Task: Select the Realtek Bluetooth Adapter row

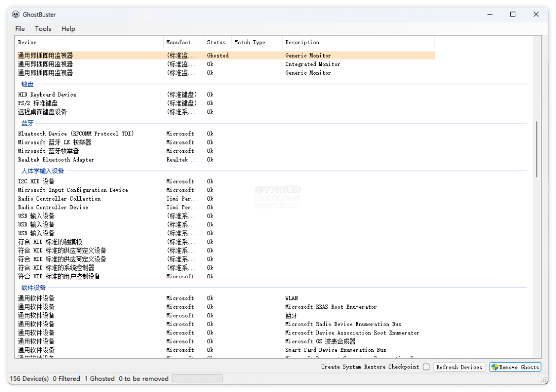Action: [56, 159]
